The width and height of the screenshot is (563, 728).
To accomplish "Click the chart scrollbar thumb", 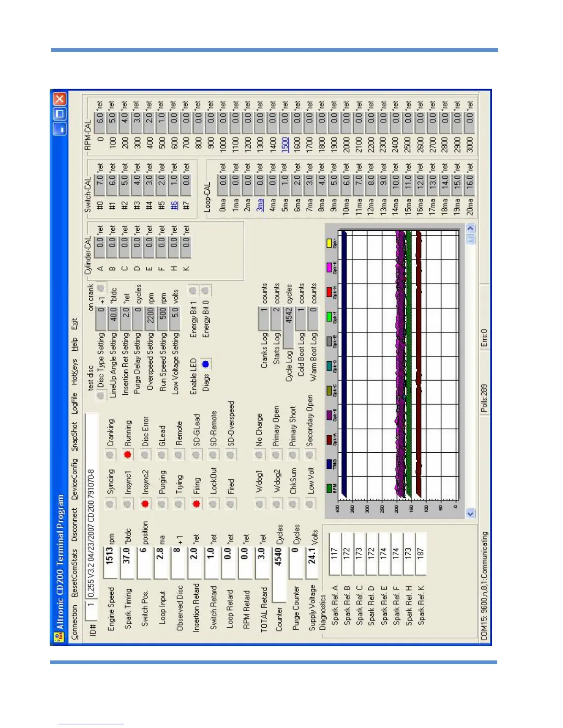I will [470, 239].
